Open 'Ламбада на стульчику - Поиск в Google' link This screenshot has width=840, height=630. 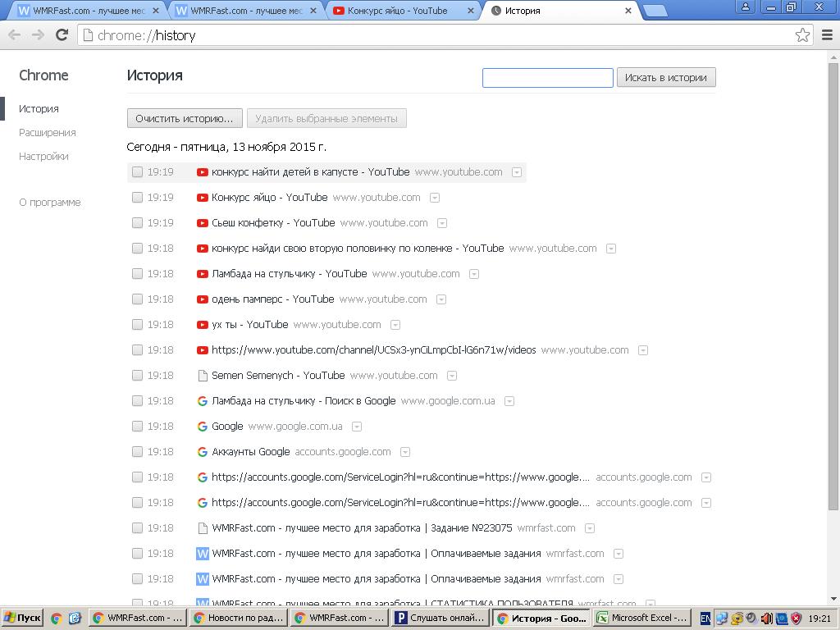[x=304, y=400]
